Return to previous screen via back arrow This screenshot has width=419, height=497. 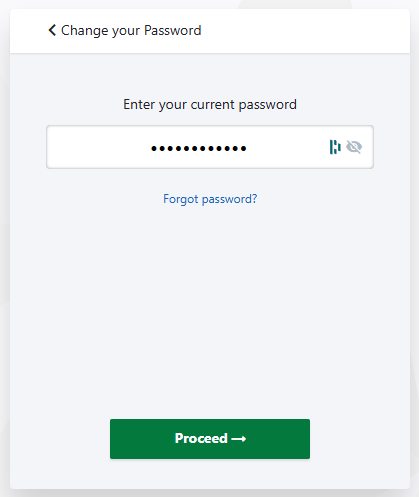(52, 30)
